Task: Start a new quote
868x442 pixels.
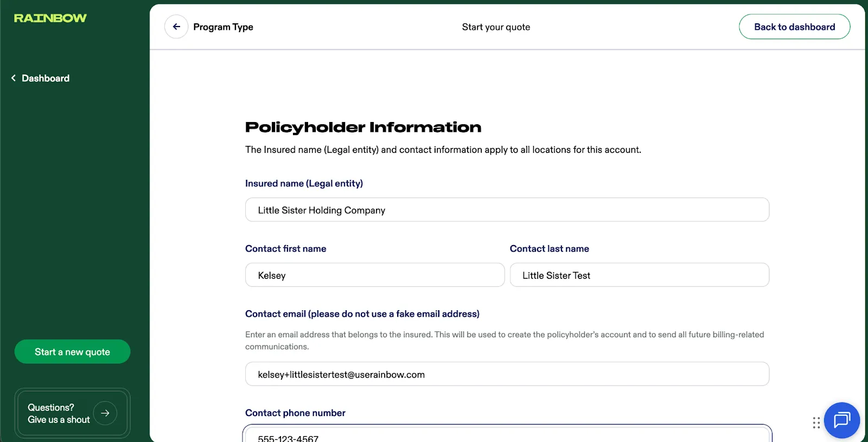Action: 72,352
